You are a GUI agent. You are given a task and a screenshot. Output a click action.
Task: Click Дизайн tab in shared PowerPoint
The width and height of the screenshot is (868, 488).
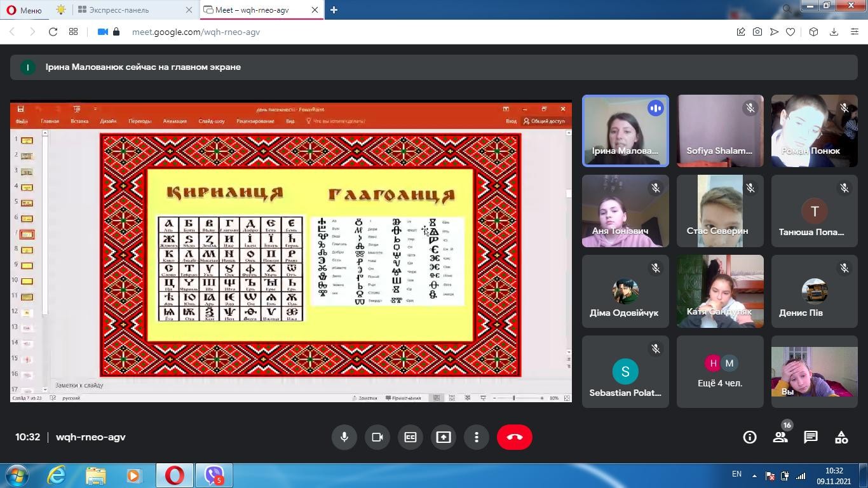pos(108,121)
